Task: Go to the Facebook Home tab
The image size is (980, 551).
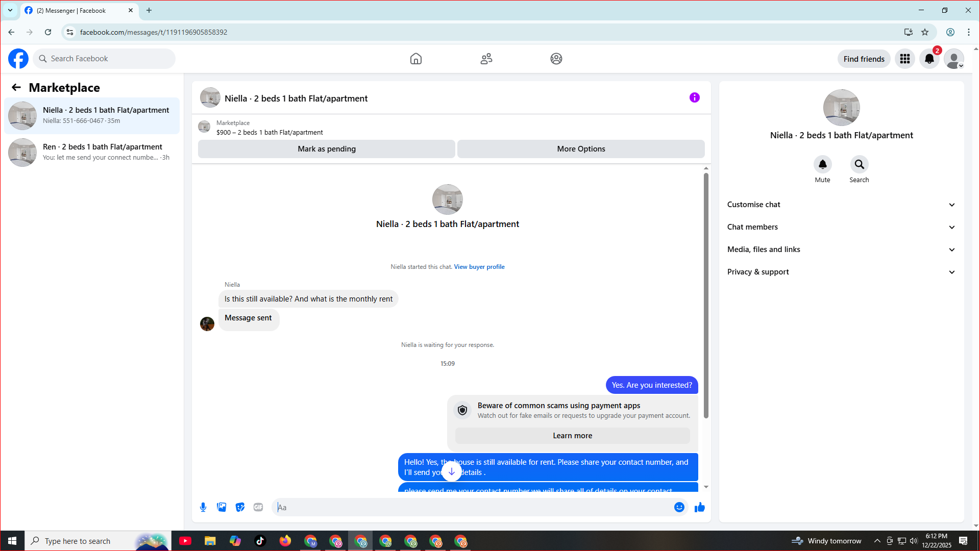Action: pyautogui.click(x=416, y=59)
